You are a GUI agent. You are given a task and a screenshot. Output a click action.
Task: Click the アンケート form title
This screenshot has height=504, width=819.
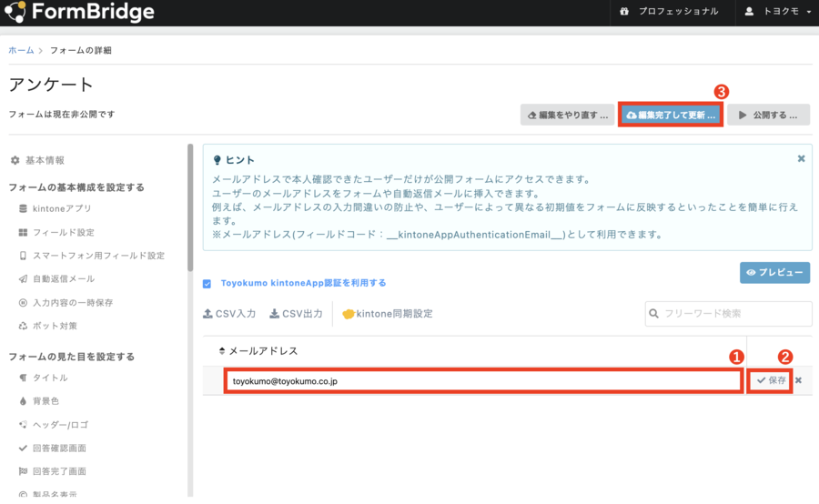click(51, 84)
